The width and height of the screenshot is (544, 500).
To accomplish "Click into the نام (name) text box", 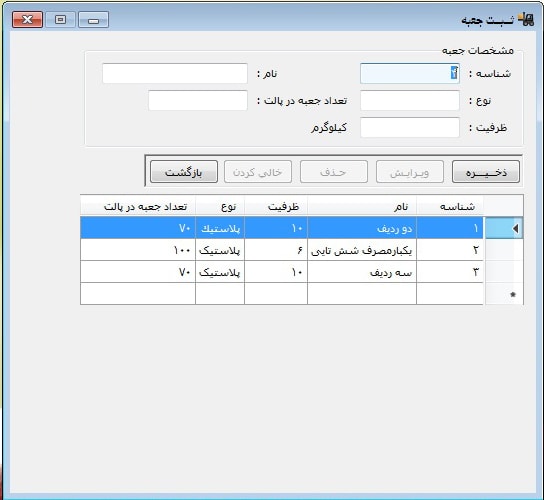I will tap(175, 73).
